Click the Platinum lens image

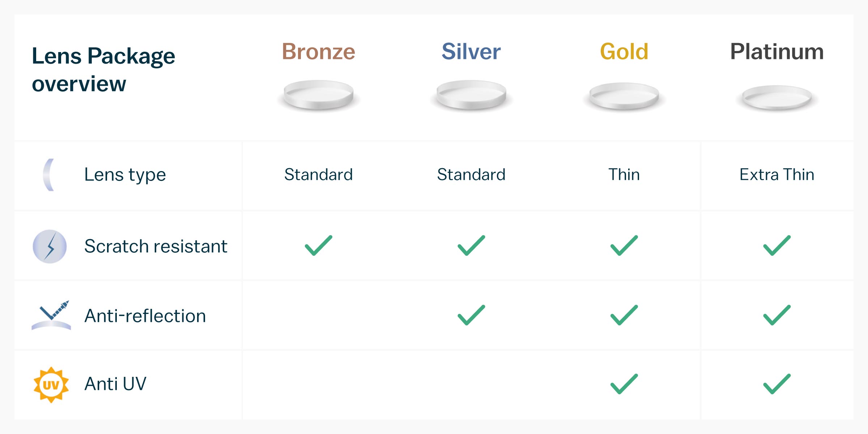pos(777,97)
